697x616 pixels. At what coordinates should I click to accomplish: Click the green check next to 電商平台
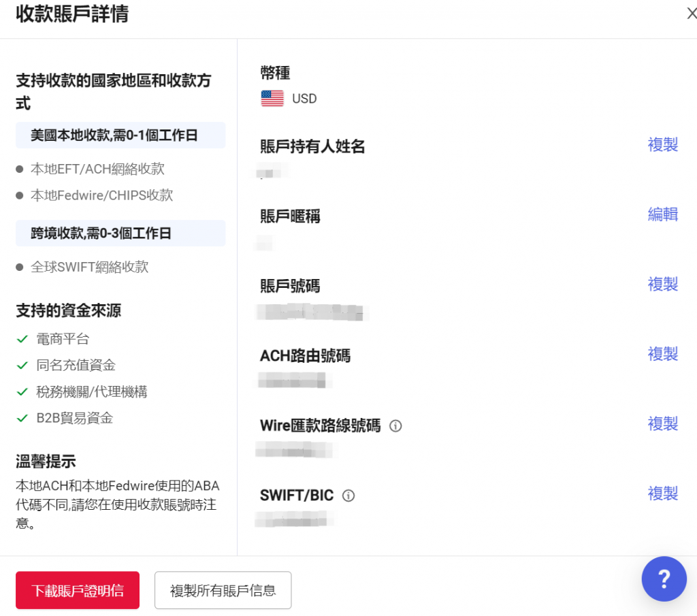(x=22, y=340)
